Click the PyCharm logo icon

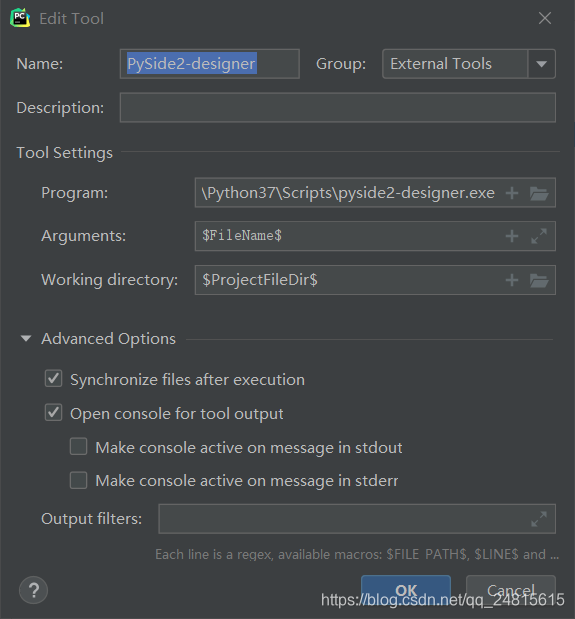(20, 18)
